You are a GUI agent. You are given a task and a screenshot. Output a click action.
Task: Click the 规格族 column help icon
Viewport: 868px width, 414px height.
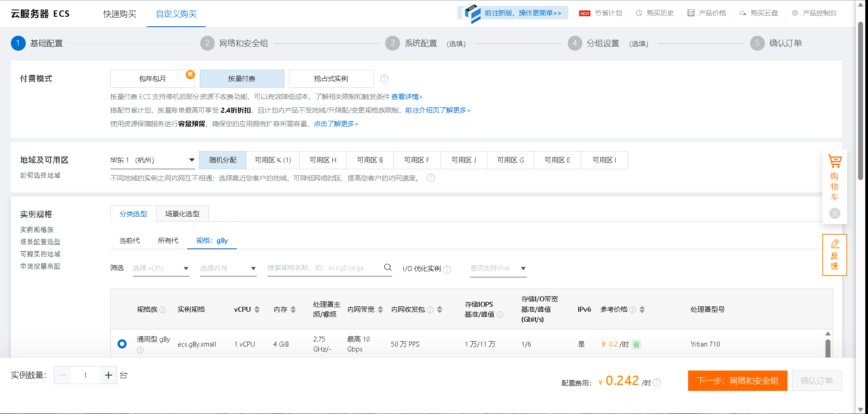pyautogui.click(x=163, y=309)
